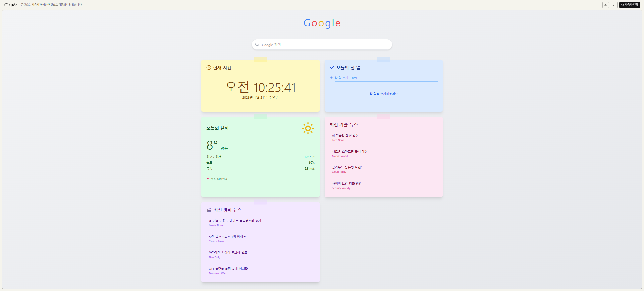Click the sun weather icon
Image resolution: width=644 pixels, height=291 pixels.
click(308, 128)
